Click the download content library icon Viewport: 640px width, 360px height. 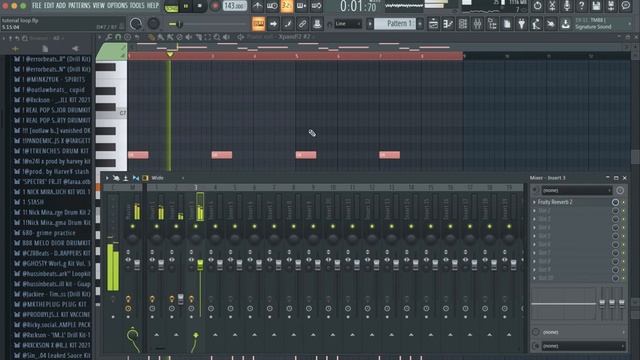click(565, 24)
